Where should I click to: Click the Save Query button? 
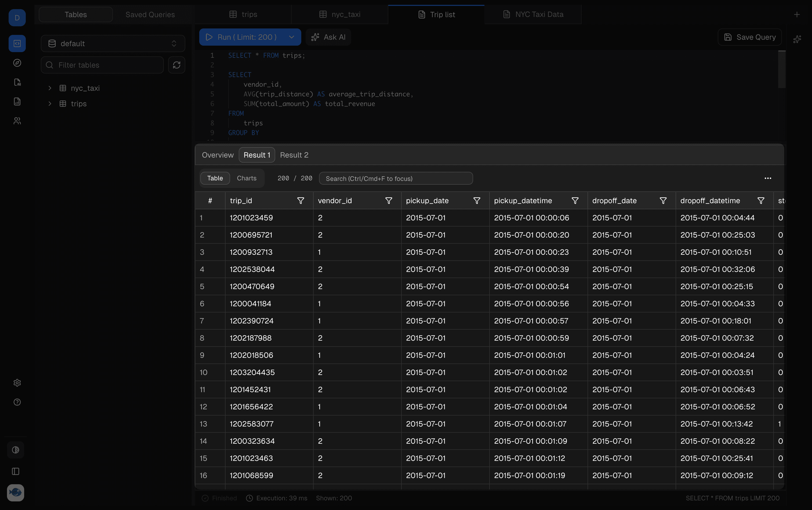pyautogui.click(x=750, y=37)
